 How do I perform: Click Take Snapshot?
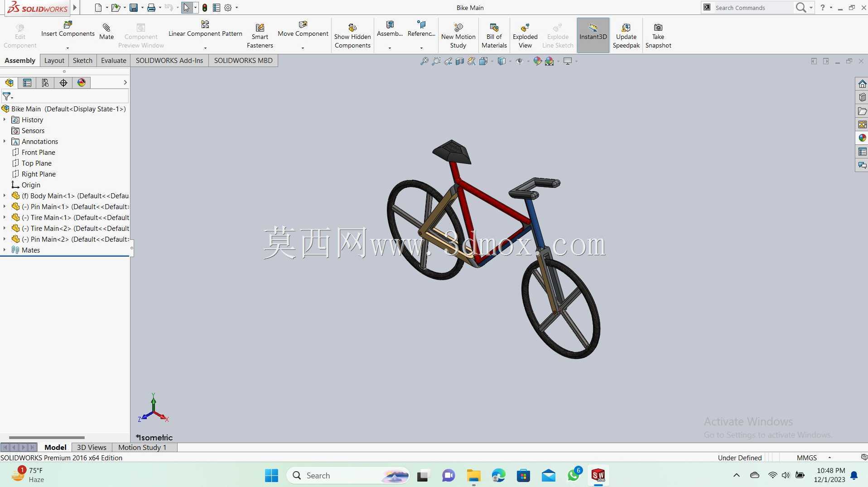[x=658, y=36]
